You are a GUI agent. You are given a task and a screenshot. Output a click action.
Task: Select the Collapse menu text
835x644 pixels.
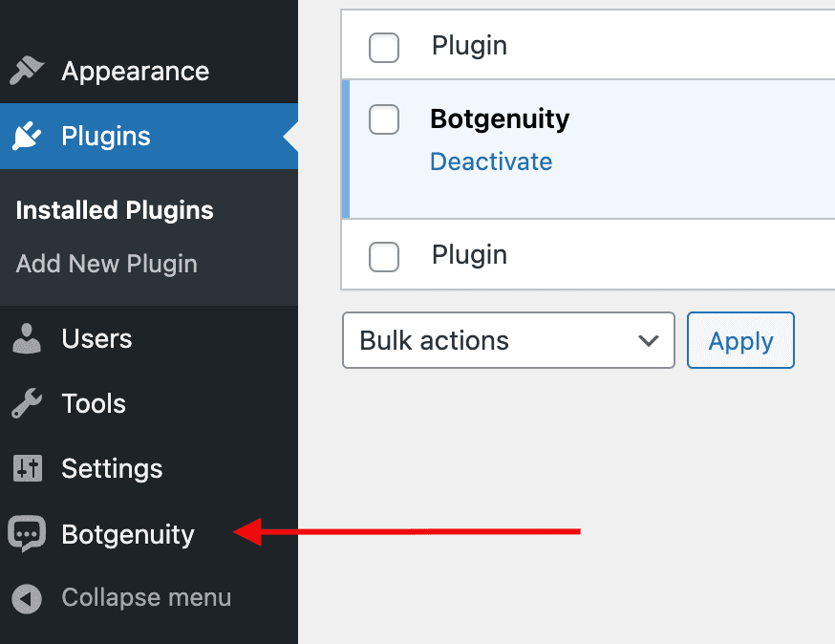pyautogui.click(x=146, y=597)
